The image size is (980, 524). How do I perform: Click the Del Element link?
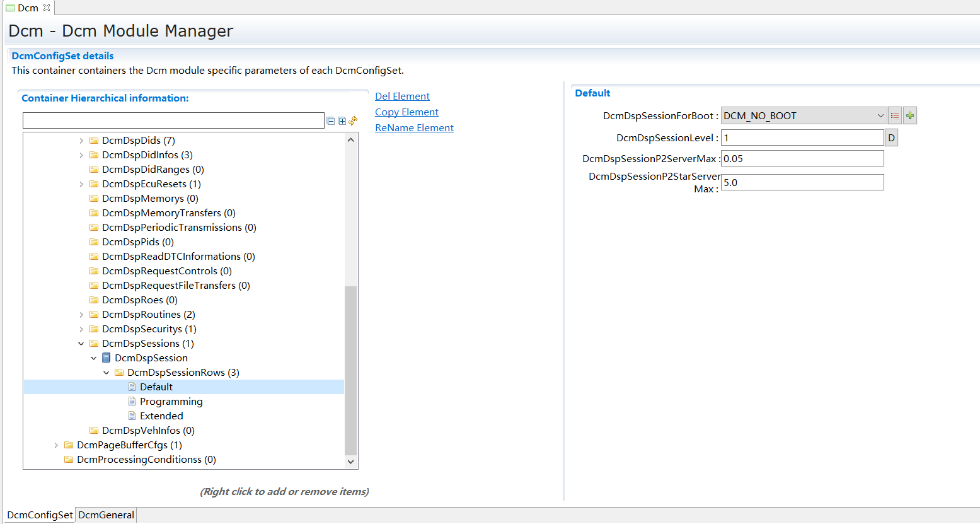[402, 96]
